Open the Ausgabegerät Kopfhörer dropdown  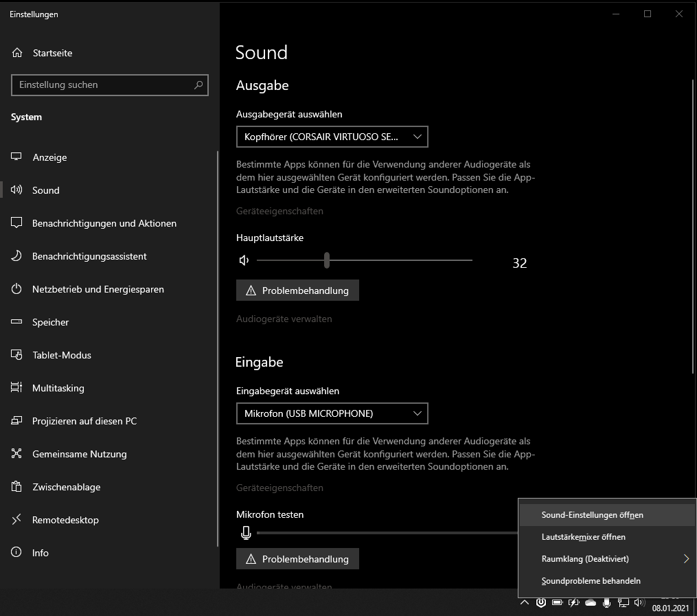click(332, 137)
